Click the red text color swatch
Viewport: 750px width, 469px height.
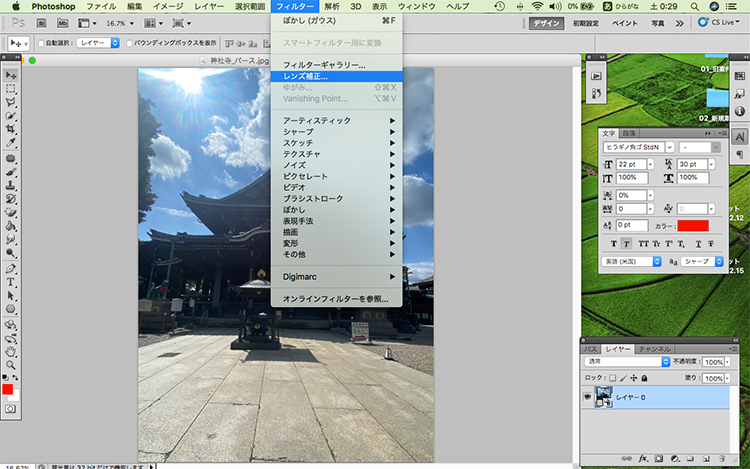(693, 225)
